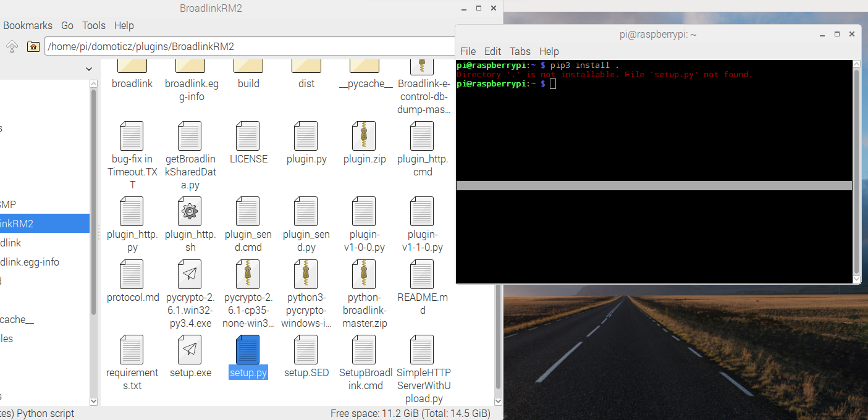Image resolution: width=868 pixels, height=420 pixels.
Task: Open the Tools menu in file manager
Action: point(94,25)
